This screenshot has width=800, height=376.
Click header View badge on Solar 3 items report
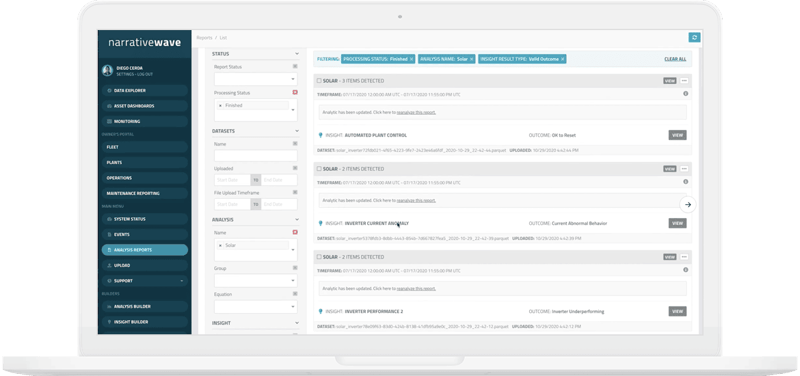click(670, 81)
